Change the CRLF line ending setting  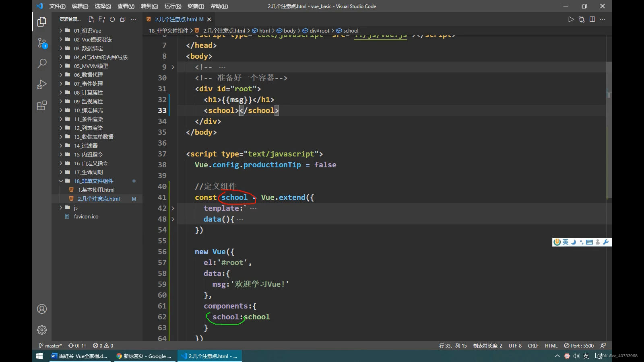[533, 346]
